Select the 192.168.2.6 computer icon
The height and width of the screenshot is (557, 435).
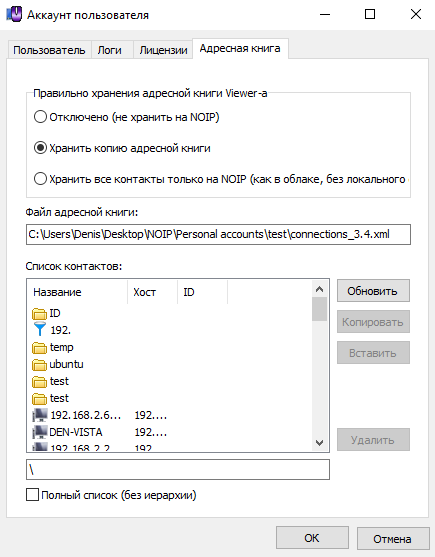tap(39, 415)
